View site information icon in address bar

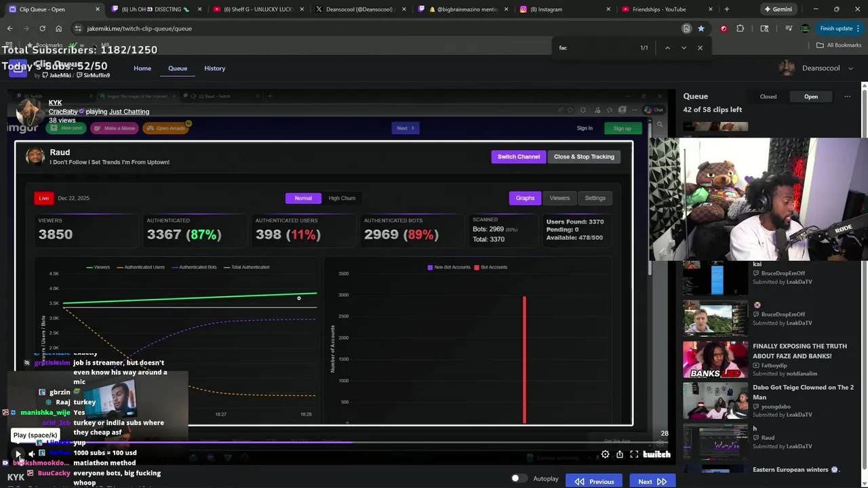pyautogui.click(x=78, y=28)
